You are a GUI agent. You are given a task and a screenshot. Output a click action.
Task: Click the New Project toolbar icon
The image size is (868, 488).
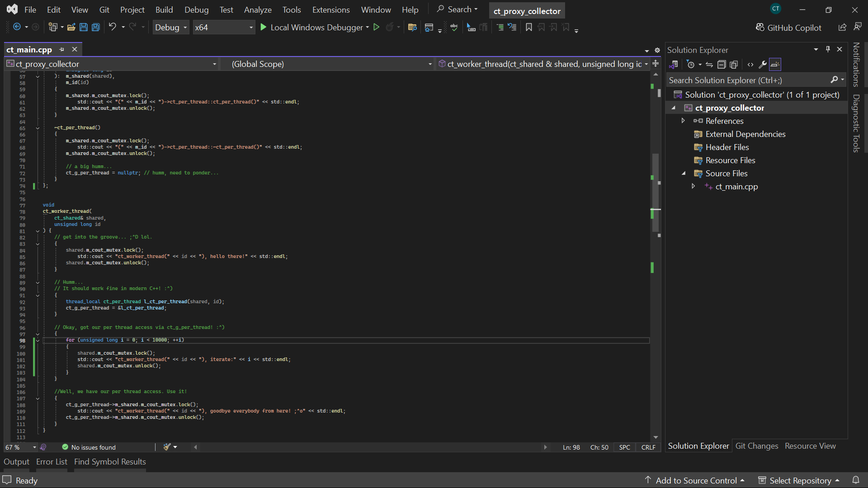[x=53, y=27]
